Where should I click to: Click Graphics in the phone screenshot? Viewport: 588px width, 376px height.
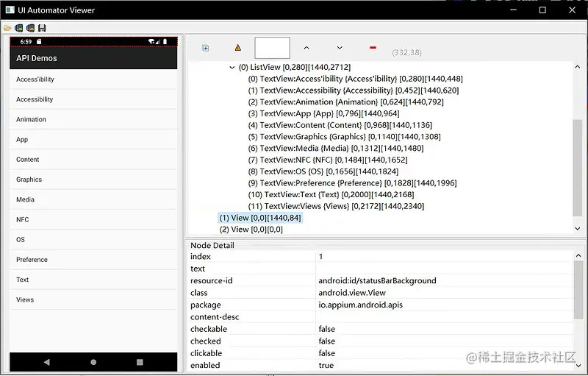click(x=93, y=180)
